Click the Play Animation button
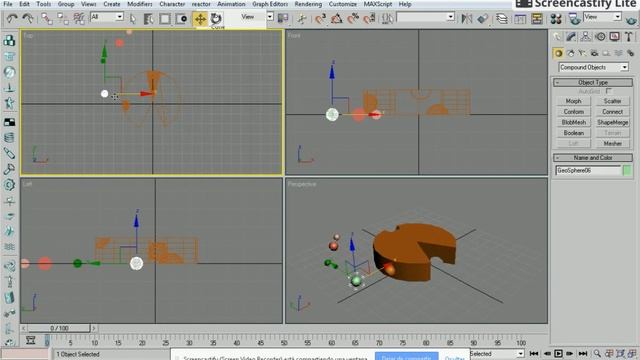The width and height of the screenshot is (640, 360). [x=558, y=353]
